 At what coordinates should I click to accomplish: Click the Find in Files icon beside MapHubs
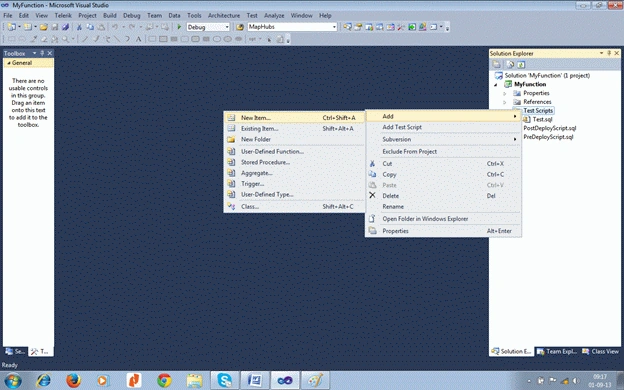click(x=240, y=27)
